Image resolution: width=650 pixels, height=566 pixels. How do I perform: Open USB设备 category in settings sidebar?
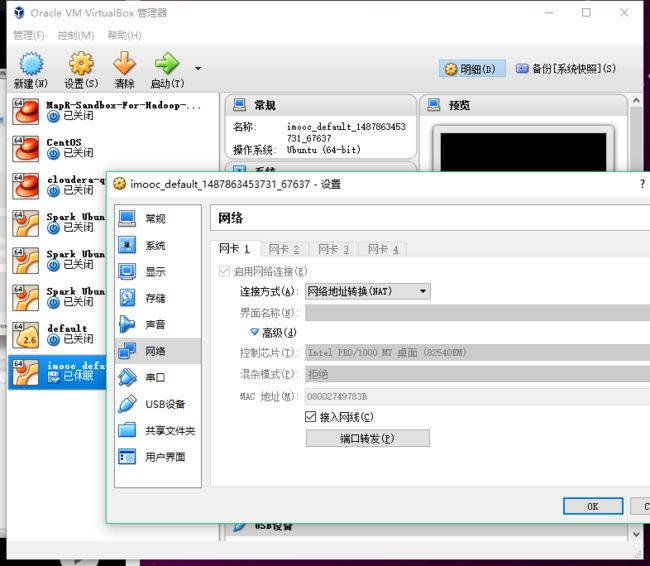click(158, 404)
